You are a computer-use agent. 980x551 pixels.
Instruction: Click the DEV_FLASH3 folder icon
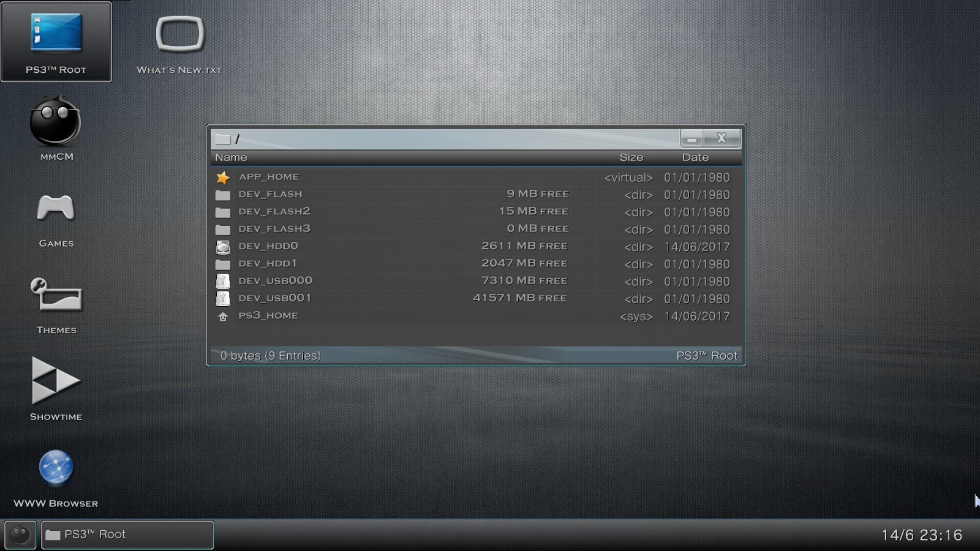(x=223, y=230)
